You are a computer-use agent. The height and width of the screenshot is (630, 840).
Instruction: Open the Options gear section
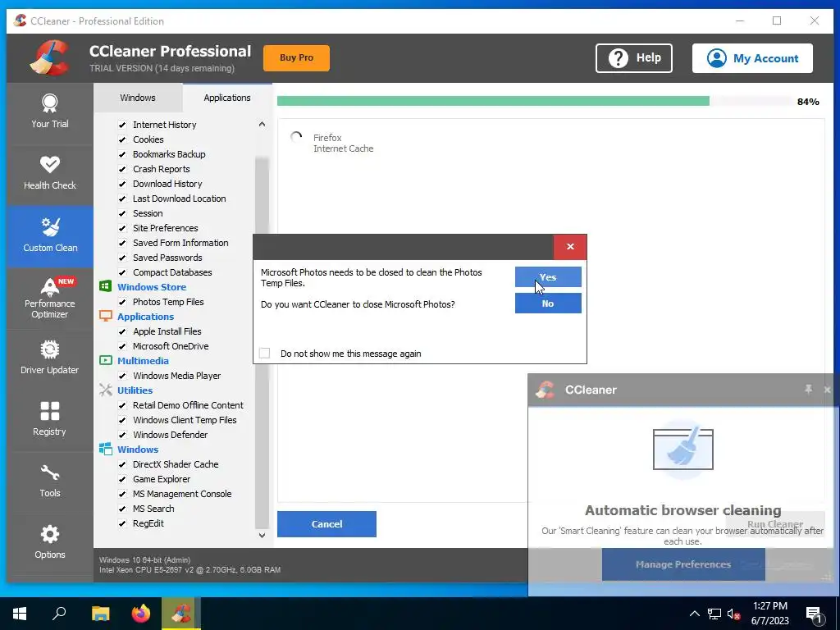tap(50, 543)
